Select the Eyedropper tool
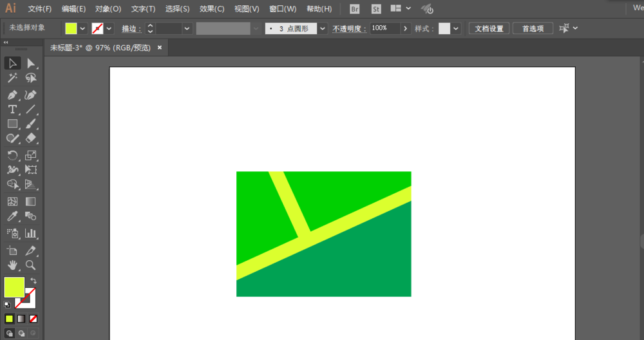The height and width of the screenshot is (340, 644). [12, 216]
